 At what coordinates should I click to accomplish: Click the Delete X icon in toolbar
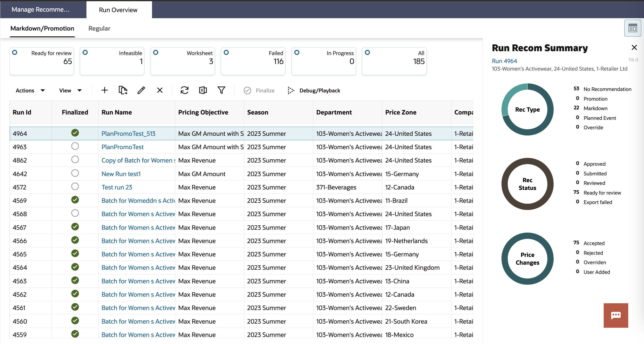160,90
